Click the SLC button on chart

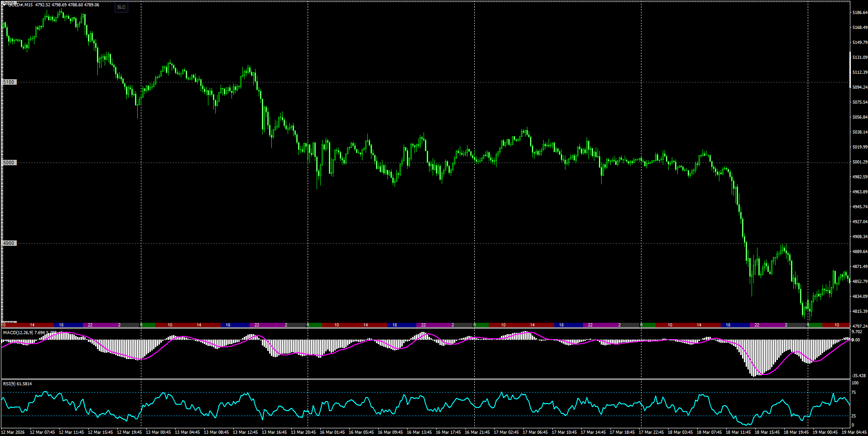point(121,7)
